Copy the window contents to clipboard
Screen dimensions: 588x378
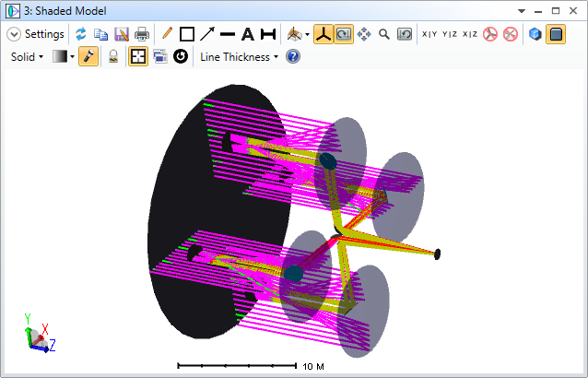coord(100,34)
